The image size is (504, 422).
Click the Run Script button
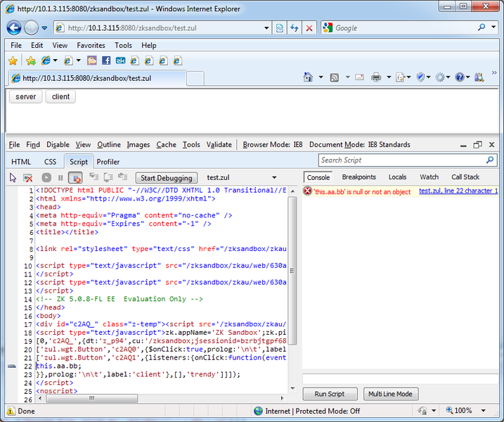(x=330, y=394)
